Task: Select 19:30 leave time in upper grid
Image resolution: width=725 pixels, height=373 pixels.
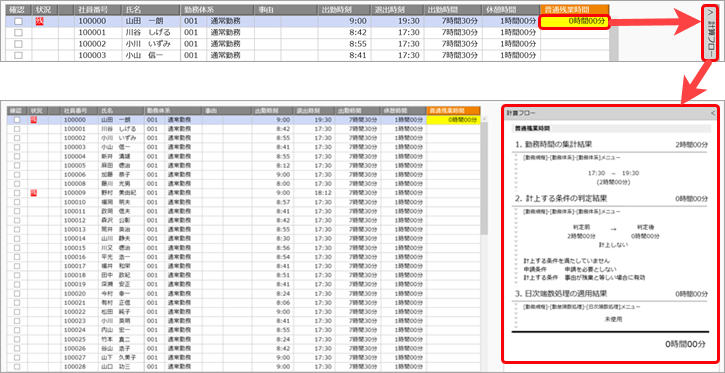Action: click(x=397, y=21)
